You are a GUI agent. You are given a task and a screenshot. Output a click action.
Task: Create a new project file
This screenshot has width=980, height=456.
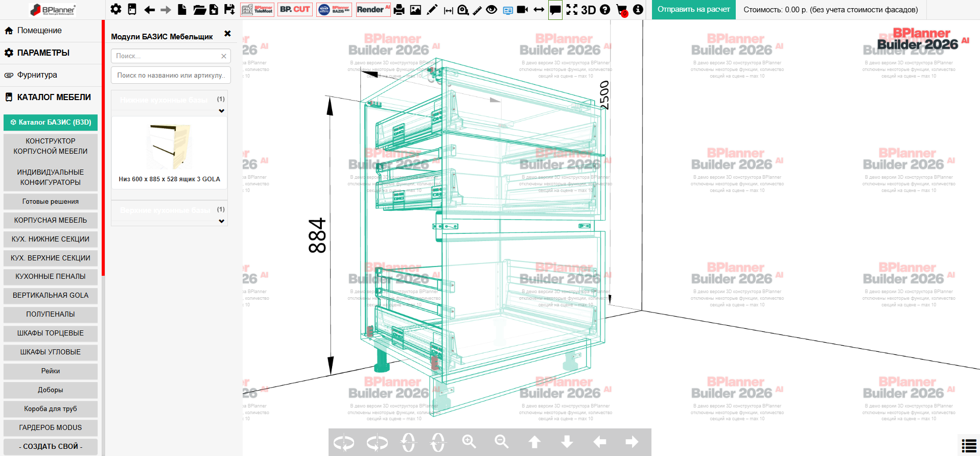[x=182, y=9]
